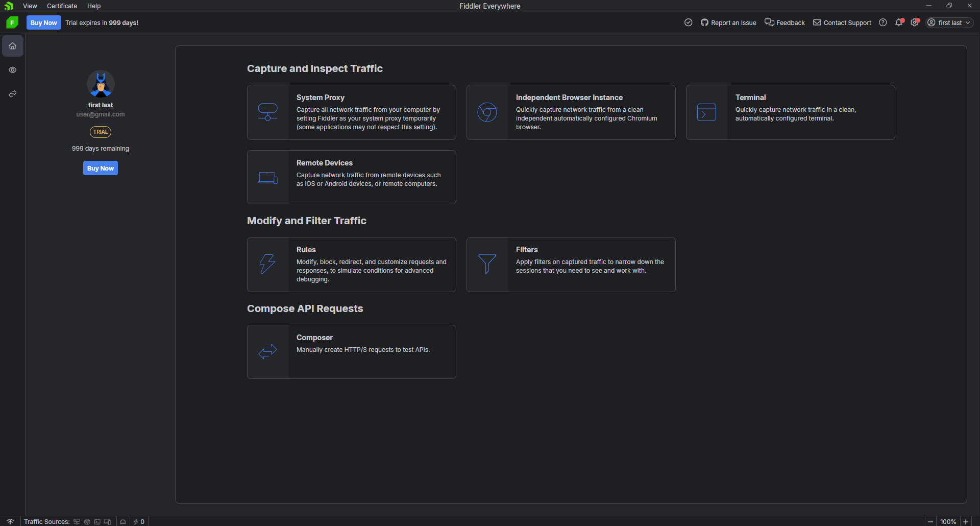Open the Traffic eye icon in the sidebar

(x=13, y=70)
